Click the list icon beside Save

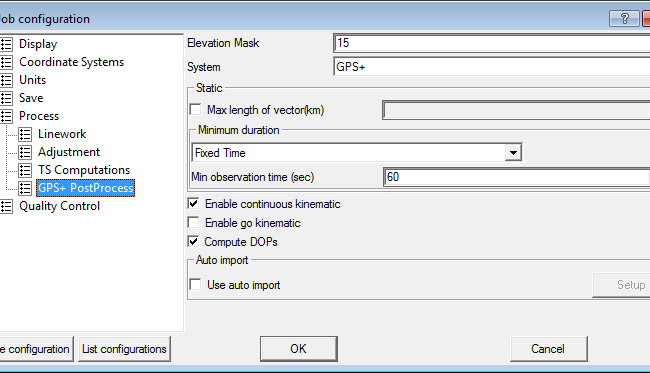[6, 98]
